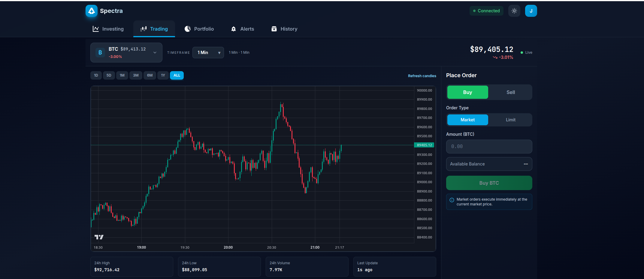The width and height of the screenshot is (644, 279).
Task: Click the Last Update '1s ago' text
Action: (x=365, y=270)
